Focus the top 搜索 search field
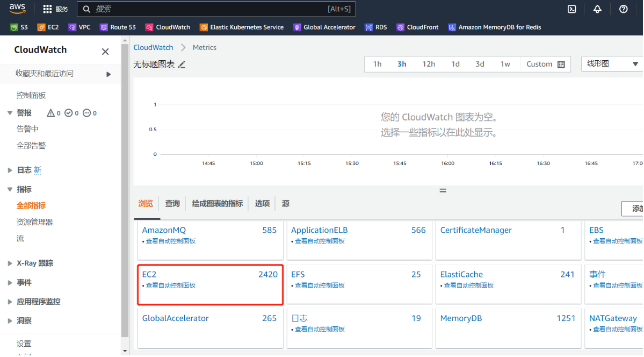The height and width of the screenshot is (357, 644). (216, 9)
